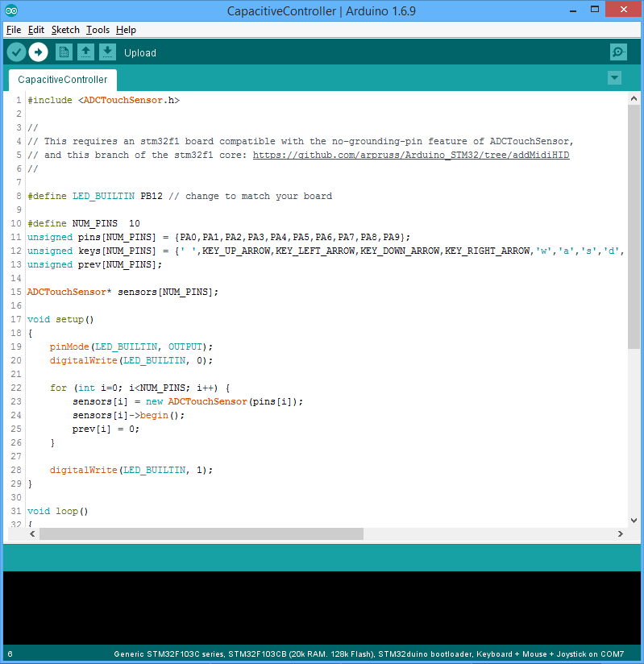The height and width of the screenshot is (664, 644).
Task: Click on the #define LED_BUILTIN PB12 text
Action: [x=95, y=196]
